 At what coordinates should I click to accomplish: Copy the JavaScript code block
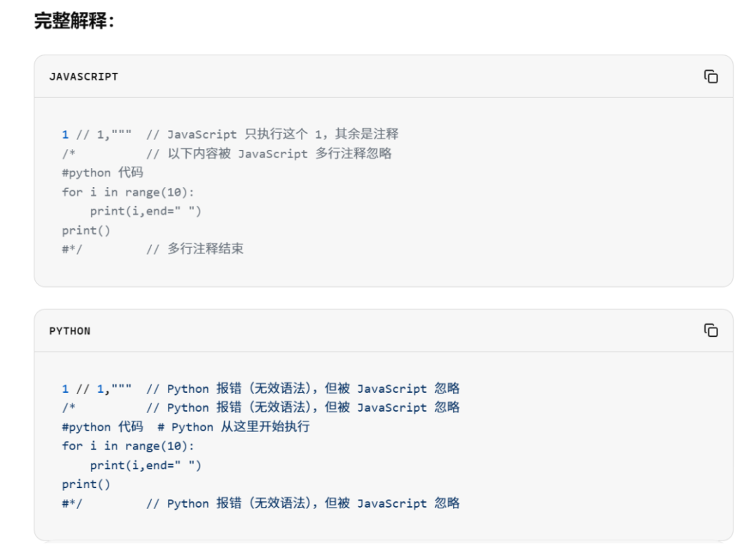coord(710,77)
